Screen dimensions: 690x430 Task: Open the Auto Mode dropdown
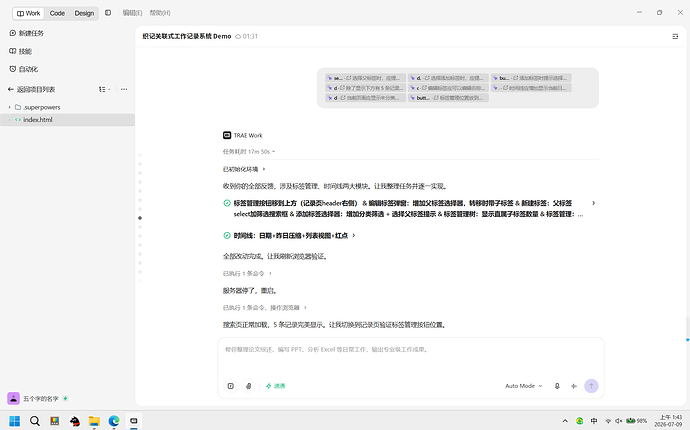tap(524, 386)
